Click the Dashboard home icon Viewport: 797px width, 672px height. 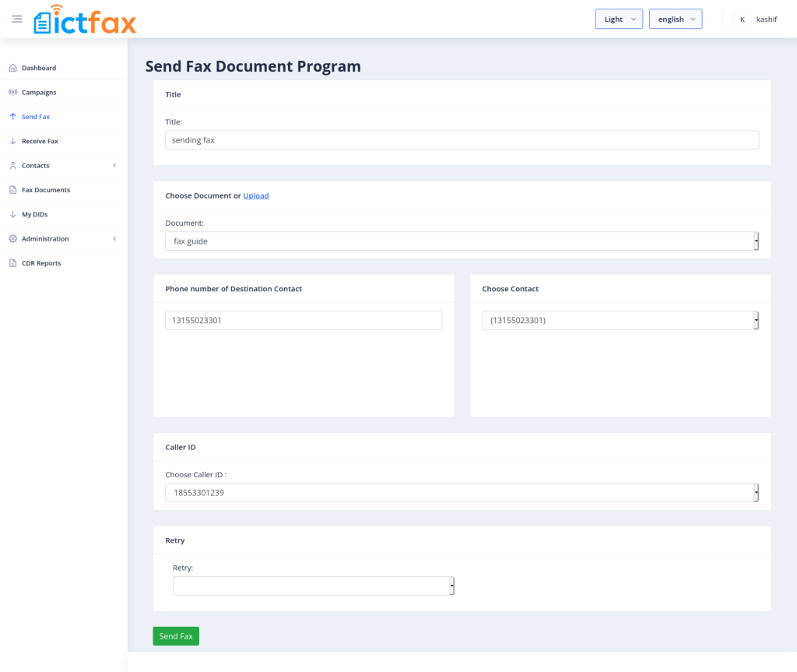pos(13,68)
